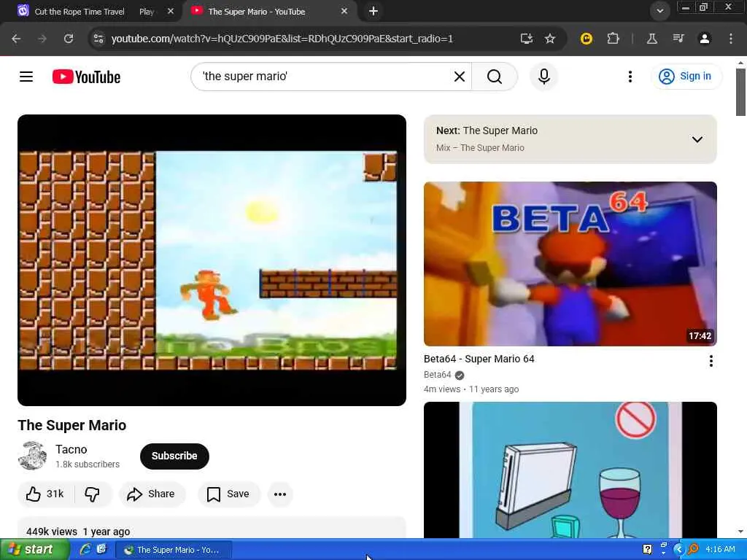Image resolution: width=747 pixels, height=560 pixels.
Task: Dislike the video with thumbs down
Action: coord(93,494)
